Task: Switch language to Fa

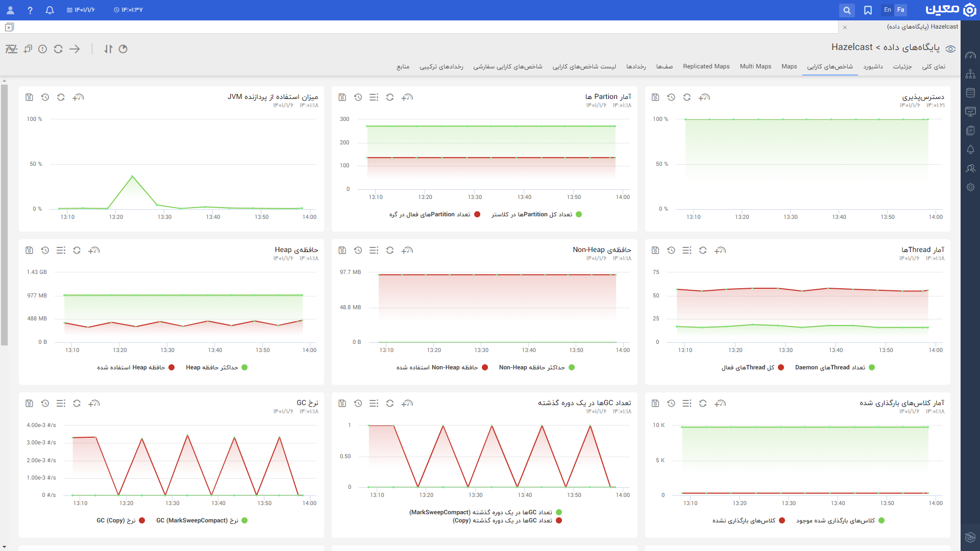Action: [x=901, y=10]
